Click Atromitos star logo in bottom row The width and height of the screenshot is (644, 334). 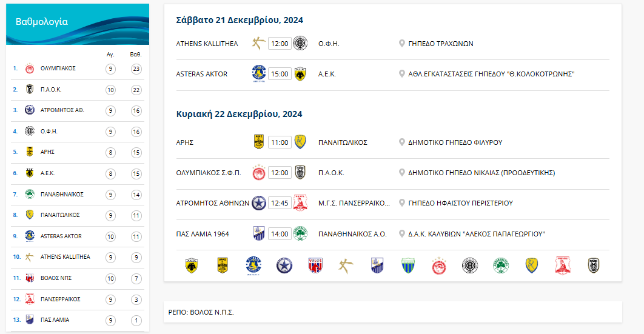coord(284,266)
